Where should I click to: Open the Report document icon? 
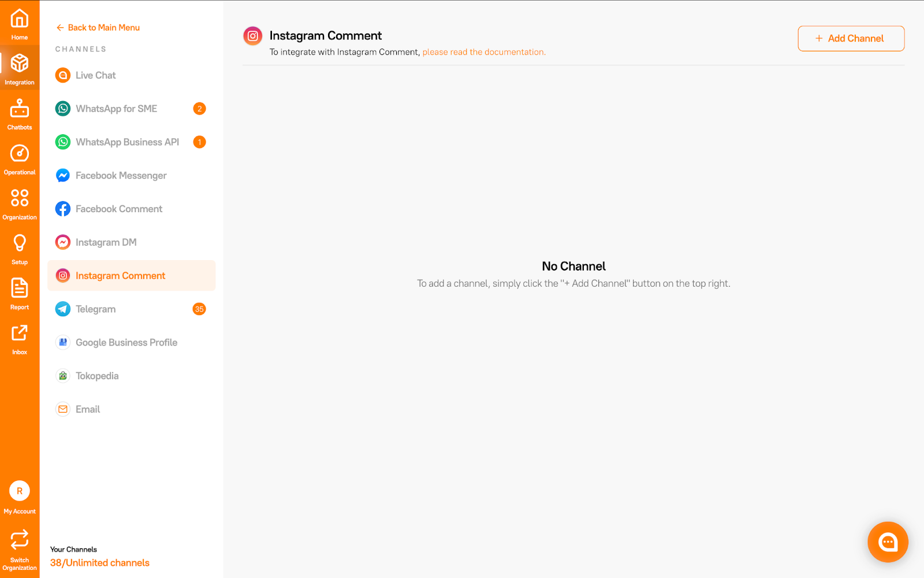pos(20,288)
